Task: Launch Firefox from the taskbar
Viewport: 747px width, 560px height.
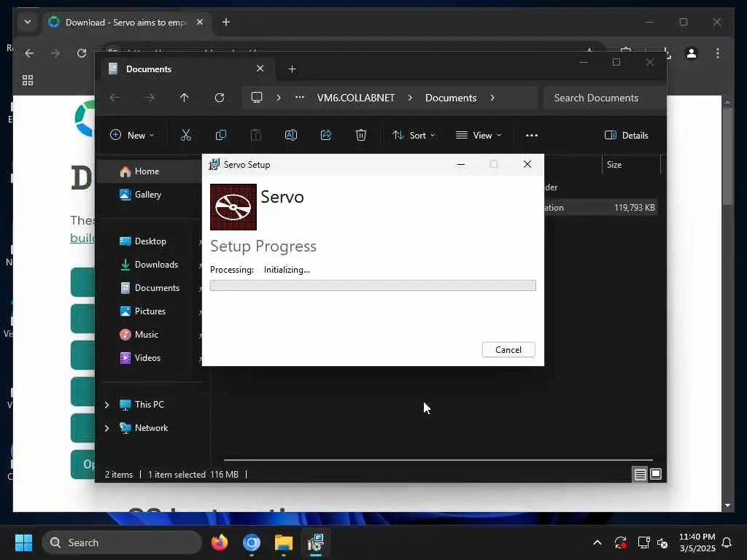Action: click(219, 542)
